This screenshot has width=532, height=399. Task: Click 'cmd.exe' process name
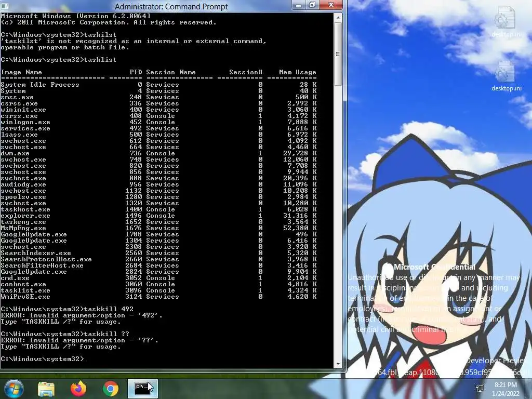(15, 278)
